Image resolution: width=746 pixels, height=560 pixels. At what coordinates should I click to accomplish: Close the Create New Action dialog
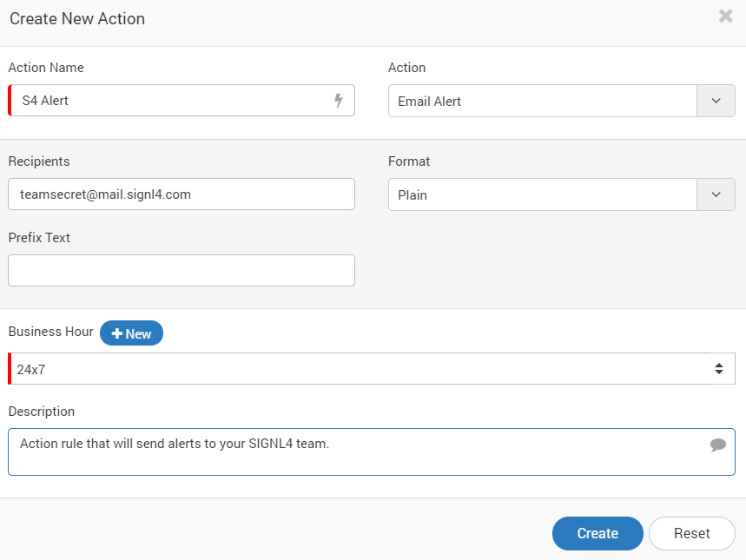(725, 16)
